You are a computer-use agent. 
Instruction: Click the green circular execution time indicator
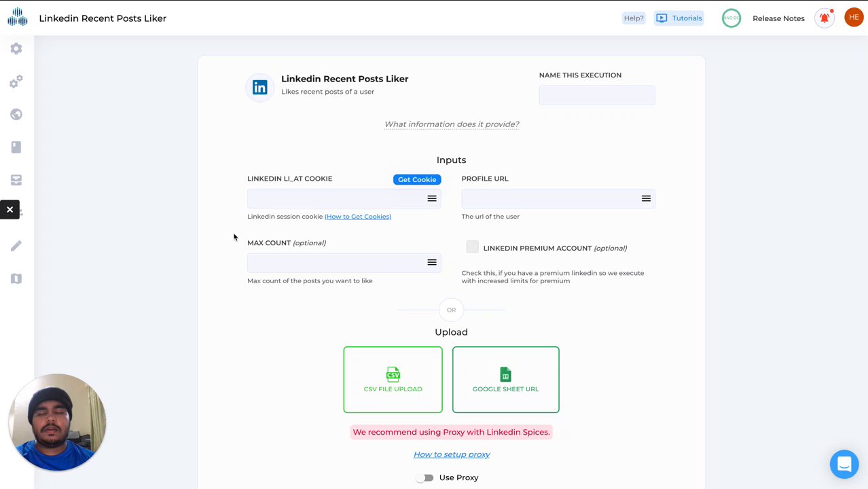pyautogui.click(x=731, y=18)
